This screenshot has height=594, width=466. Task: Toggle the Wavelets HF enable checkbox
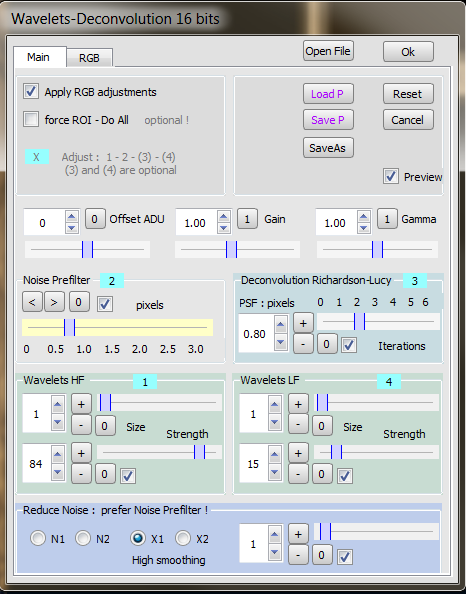(128, 476)
